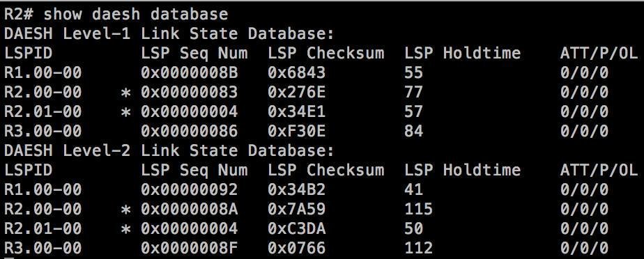Click checksum value 0x6843
The width and height of the screenshot is (644, 259).
tap(296, 72)
